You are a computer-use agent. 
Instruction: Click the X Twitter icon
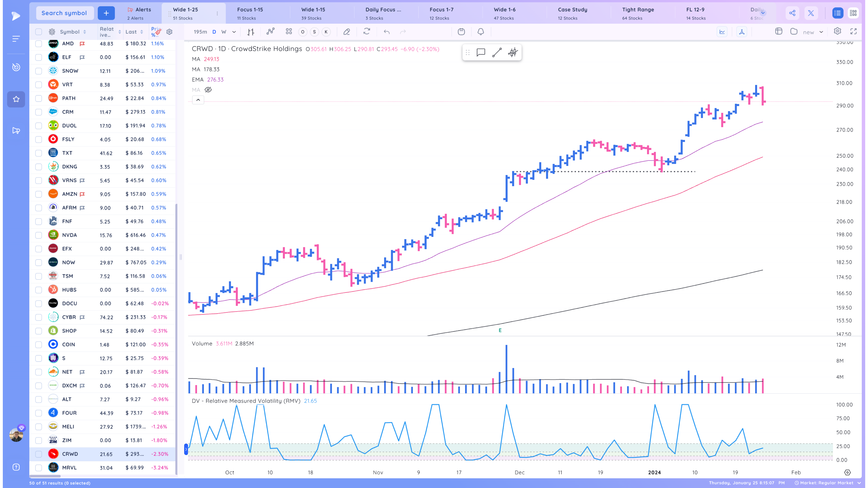click(x=811, y=13)
